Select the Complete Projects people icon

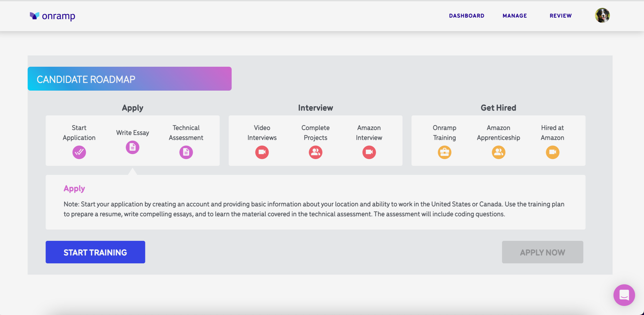[315, 152]
